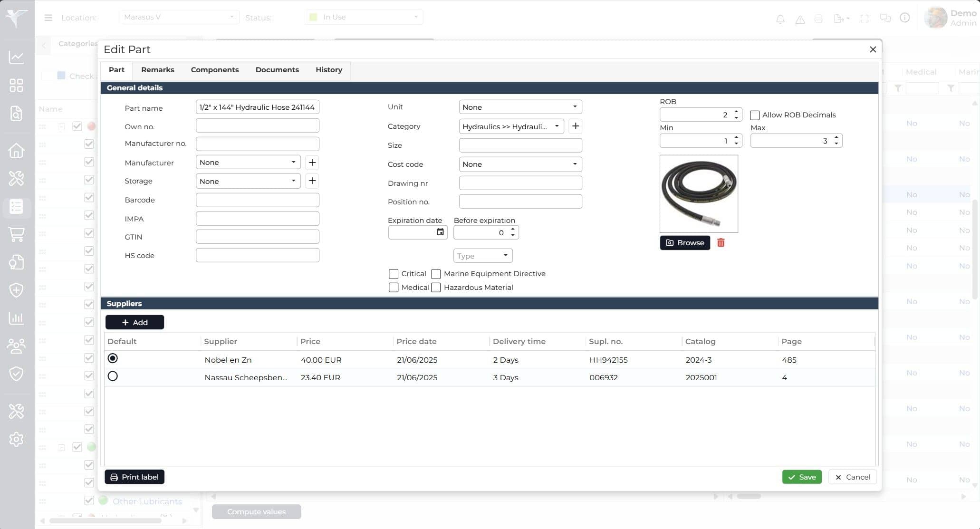Click the Part name input field
This screenshot has height=529, width=980.
point(257,107)
